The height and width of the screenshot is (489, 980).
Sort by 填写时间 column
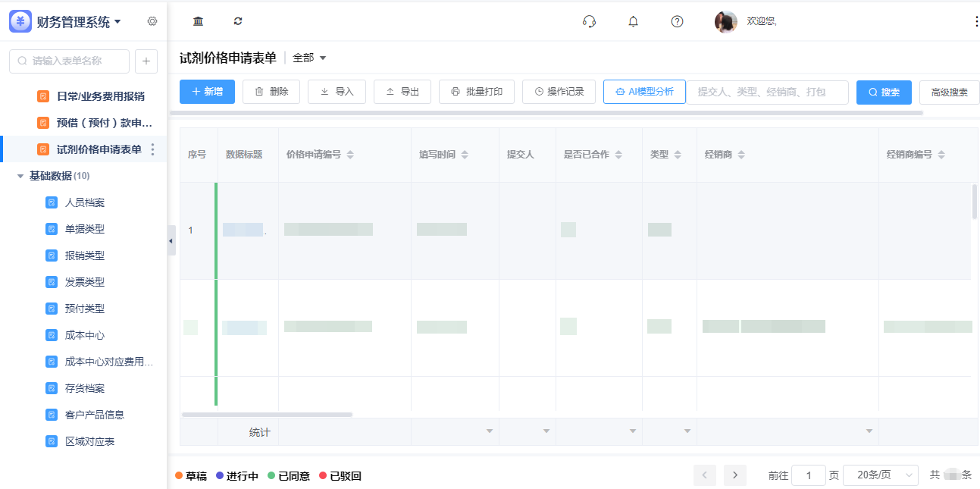[465, 155]
